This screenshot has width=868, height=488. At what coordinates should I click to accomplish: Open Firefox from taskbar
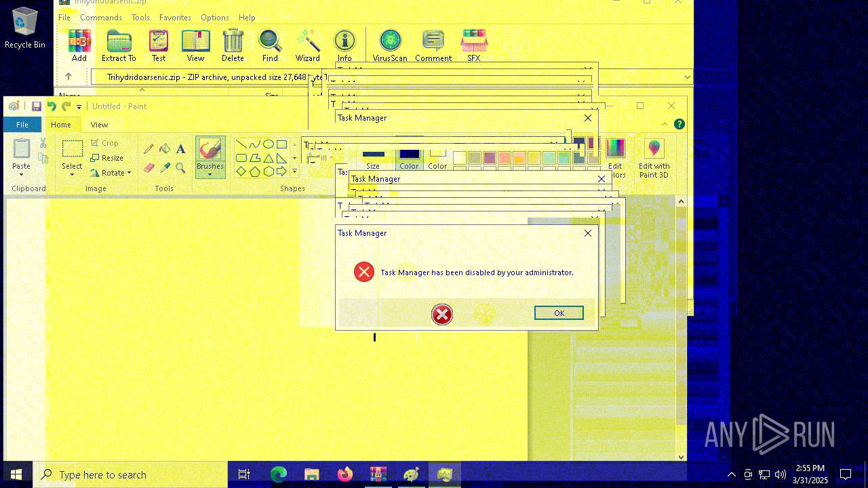click(345, 474)
